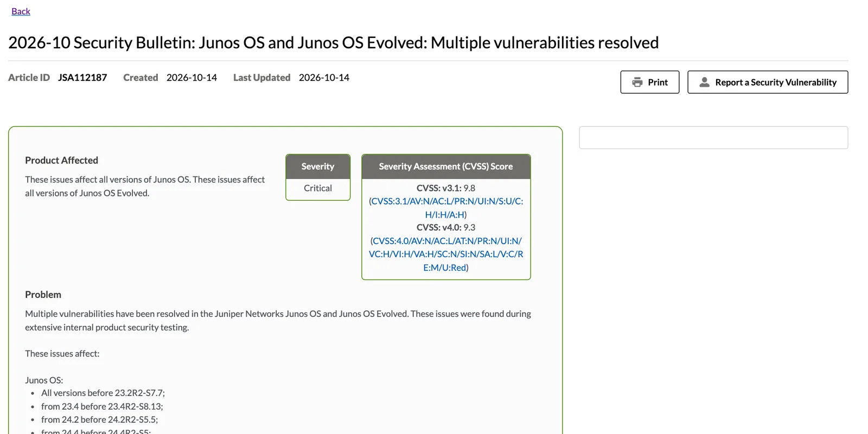Click the printer icon
Screen dimensions: 868x434
point(637,82)
